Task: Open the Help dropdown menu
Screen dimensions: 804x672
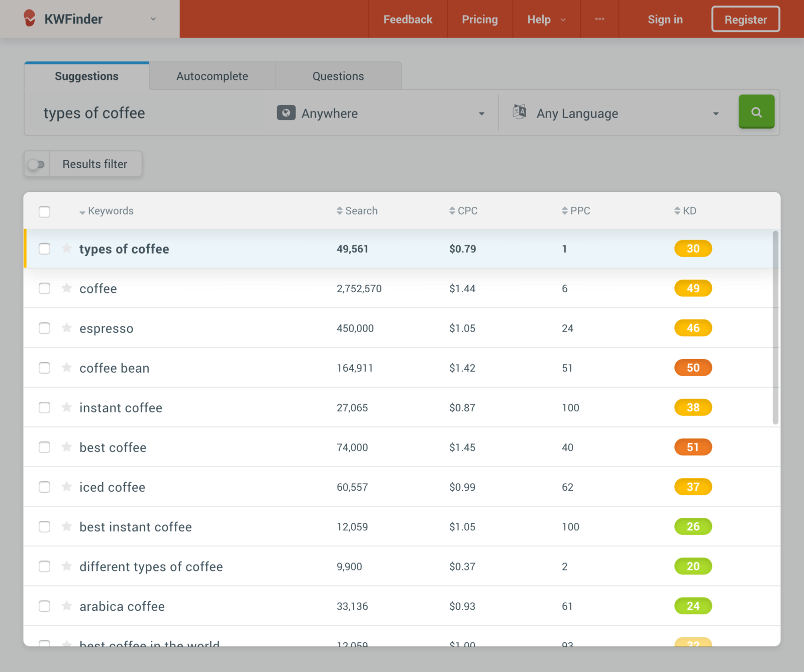Action: (x=546, y=19)
